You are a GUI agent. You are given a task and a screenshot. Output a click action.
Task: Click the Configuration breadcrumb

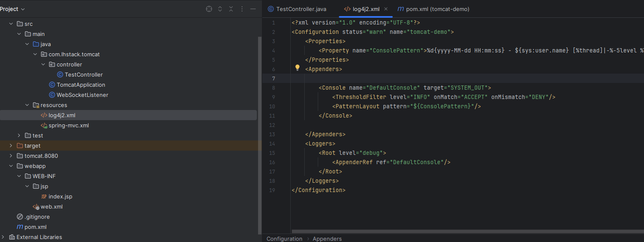(284, 239)
